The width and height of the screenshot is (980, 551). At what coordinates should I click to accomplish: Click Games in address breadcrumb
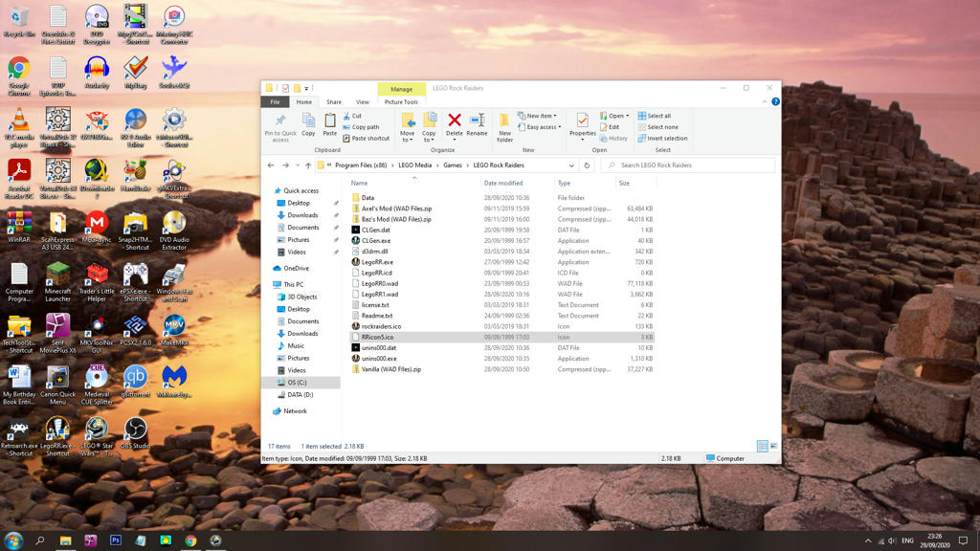pyautogui.click(x=453, y=165)
